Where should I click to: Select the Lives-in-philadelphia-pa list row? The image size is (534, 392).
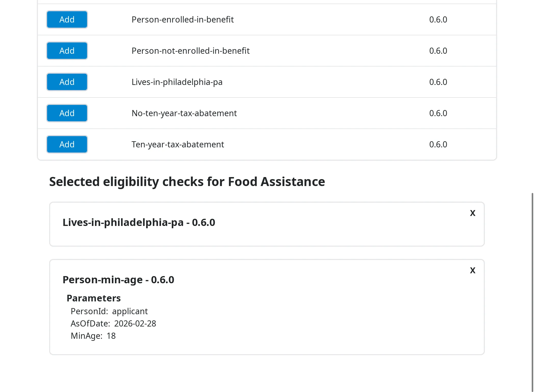pyautogui.click(x=177, y=82)
